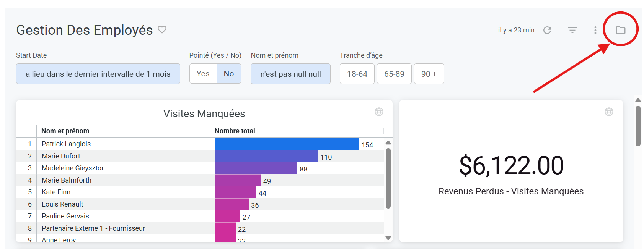Click the $6,122.00 revenue value

[x=511, y=165]
